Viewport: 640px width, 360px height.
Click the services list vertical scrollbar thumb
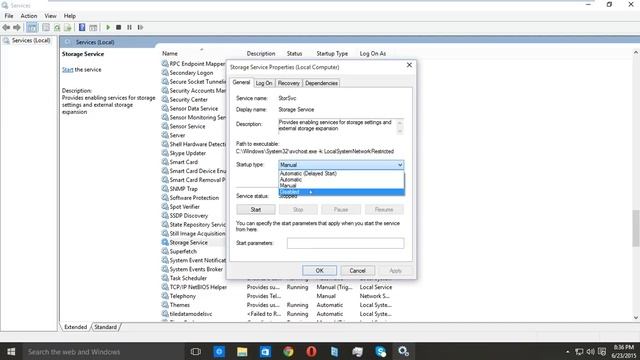click(636, 228)
